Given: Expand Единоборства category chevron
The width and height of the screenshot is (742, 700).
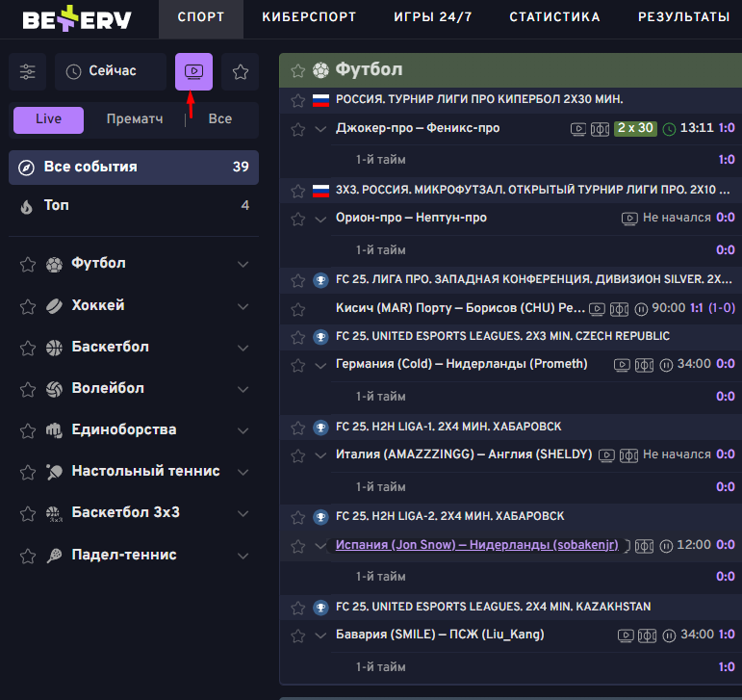Looking at the screenshot, I should [243, 430].
